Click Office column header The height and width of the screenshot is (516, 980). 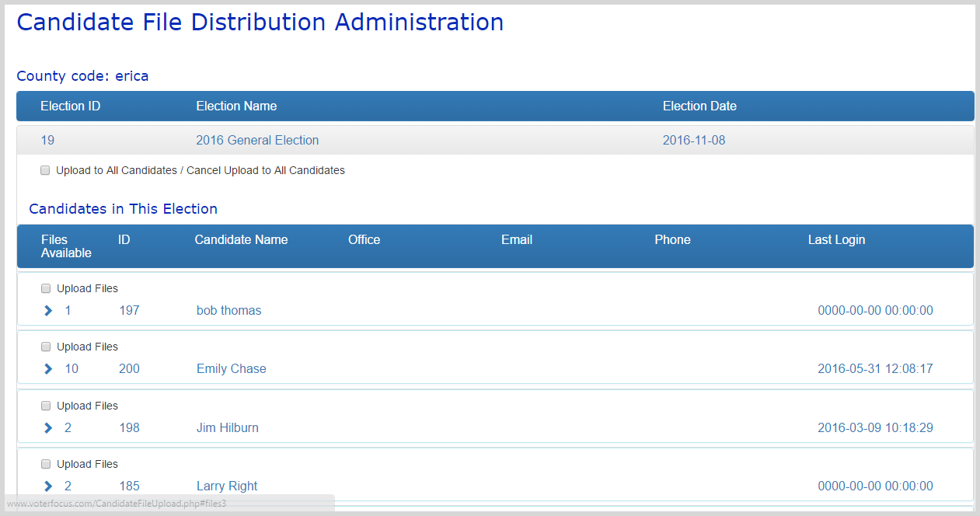pos(364,240)
